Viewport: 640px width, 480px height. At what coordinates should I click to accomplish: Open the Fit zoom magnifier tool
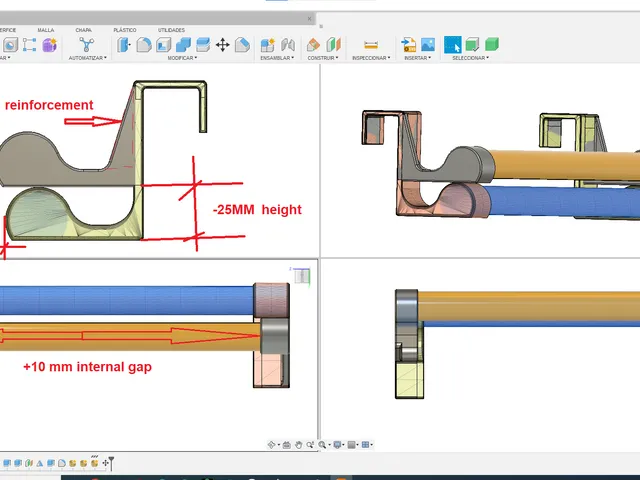322,445
